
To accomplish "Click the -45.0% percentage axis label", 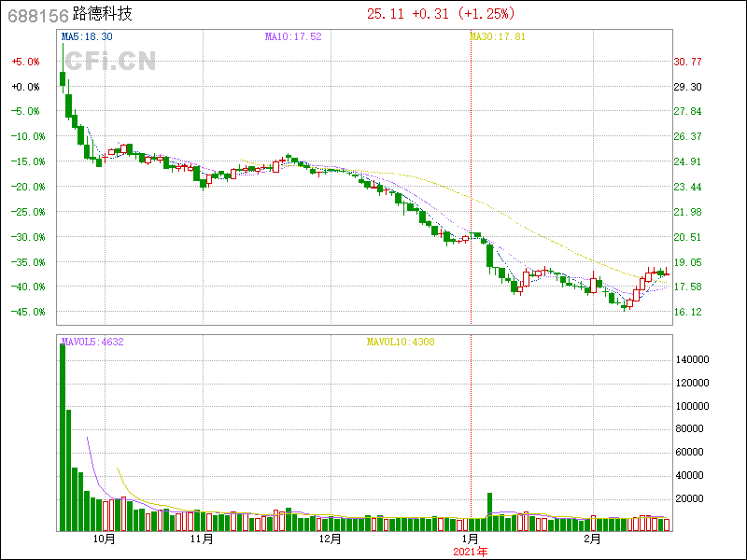I will (25, 312).
